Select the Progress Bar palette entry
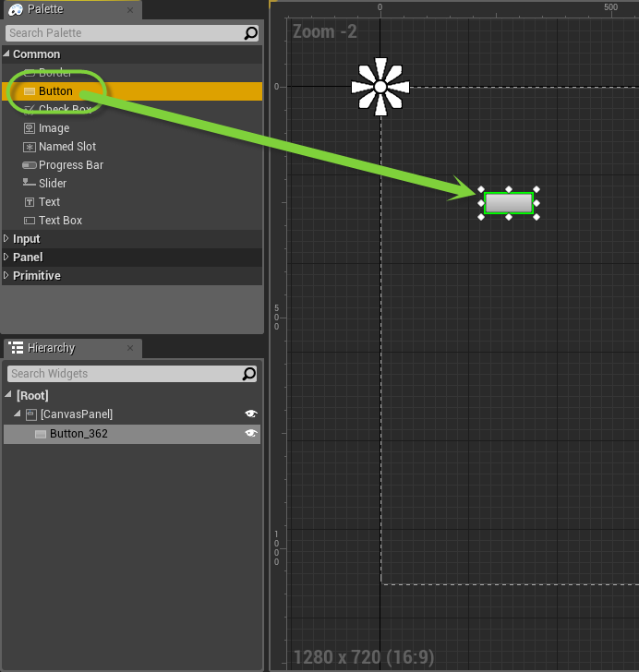The height and width of the screenshot is (672, 639). click(x=132, y=165)
